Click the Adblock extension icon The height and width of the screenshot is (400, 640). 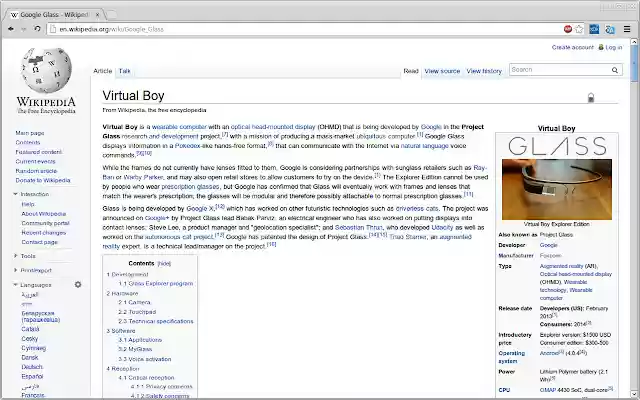(x=568, y=29)
